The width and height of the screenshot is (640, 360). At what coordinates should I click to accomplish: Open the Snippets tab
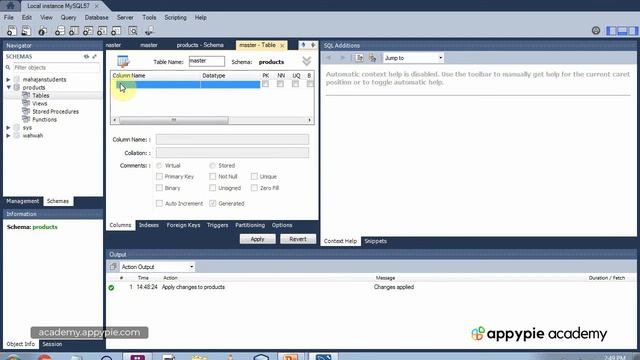(x=376, y=241)
